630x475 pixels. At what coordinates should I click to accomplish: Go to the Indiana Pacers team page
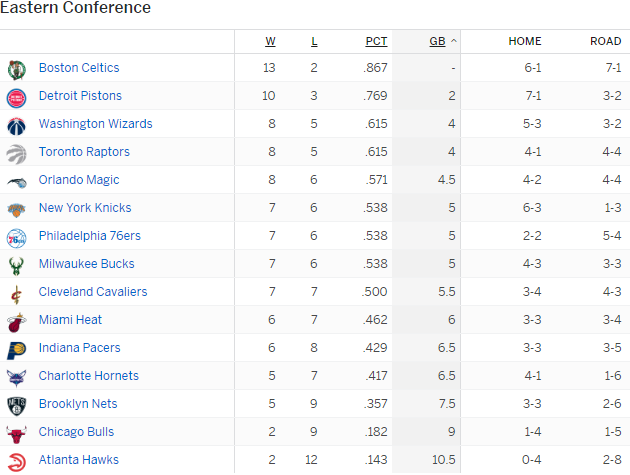point(79,348)
